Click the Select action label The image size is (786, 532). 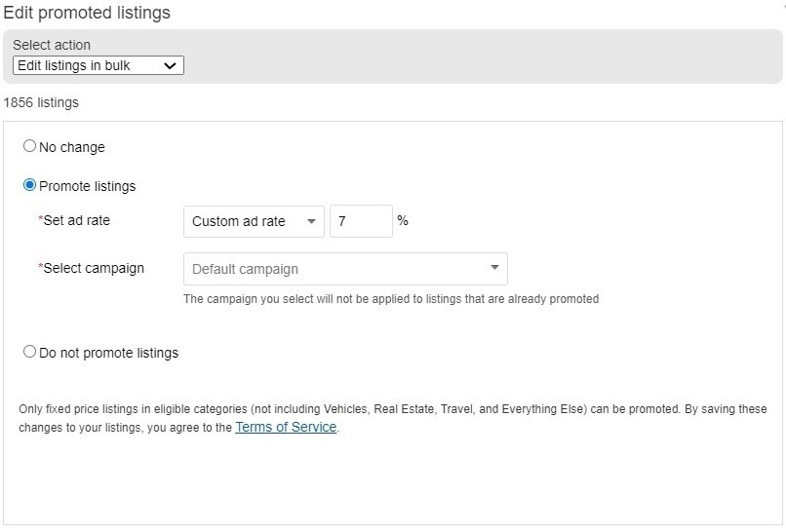[x=52, y=45]
